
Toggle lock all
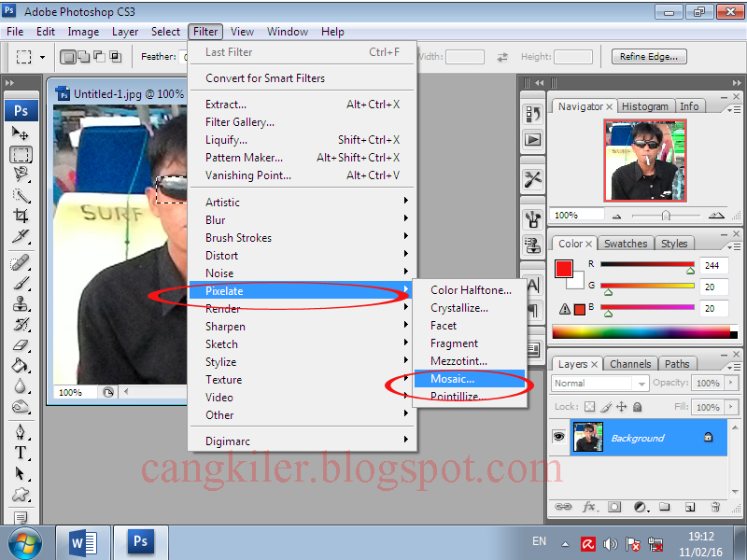click(x=638, y=407)
